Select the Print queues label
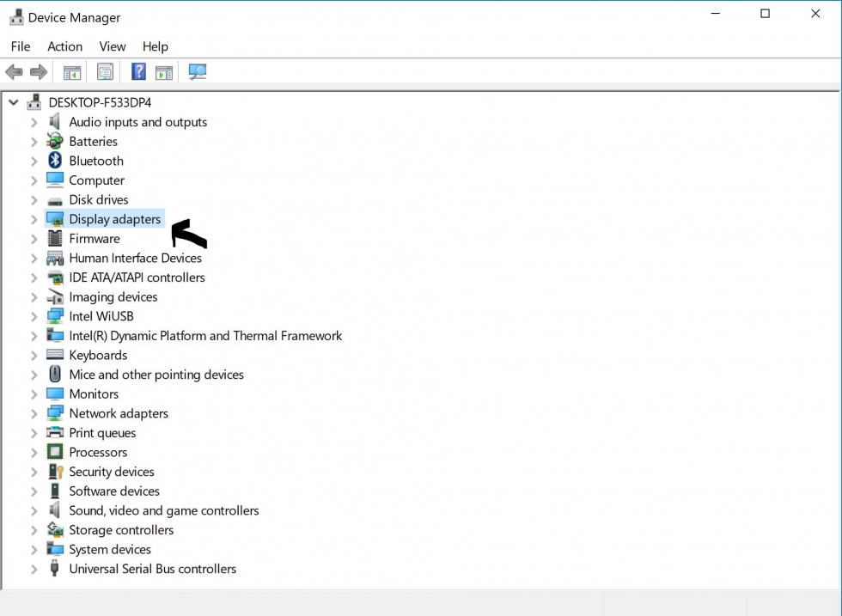This screenshot has height=616, width=842. pos(102,433)
